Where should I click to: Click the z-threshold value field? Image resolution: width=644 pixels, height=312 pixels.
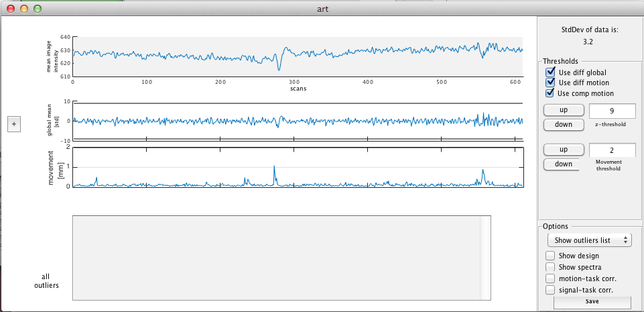click(x=613, y=110)
